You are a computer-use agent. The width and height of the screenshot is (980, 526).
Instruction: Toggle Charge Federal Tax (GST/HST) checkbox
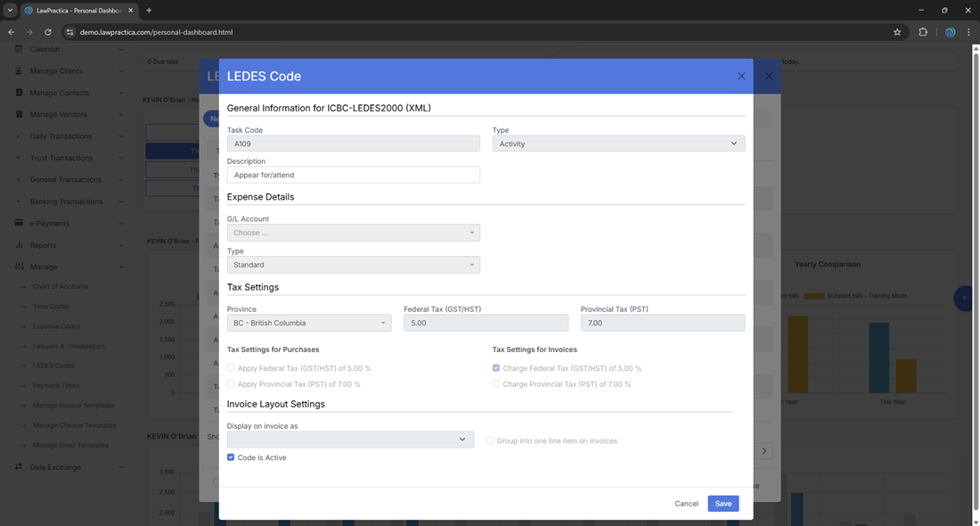coord(496,368)
